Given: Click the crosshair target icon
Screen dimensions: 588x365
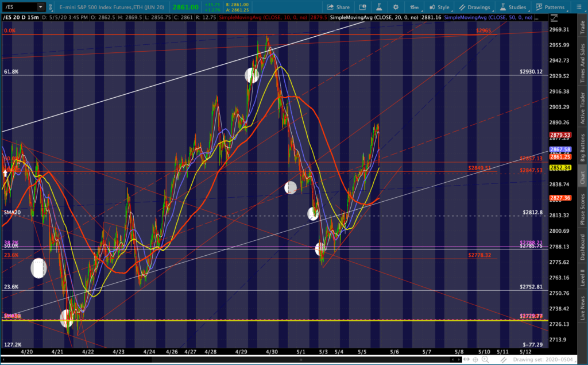Looking at the screenshot, I should (x=475, y=360).
